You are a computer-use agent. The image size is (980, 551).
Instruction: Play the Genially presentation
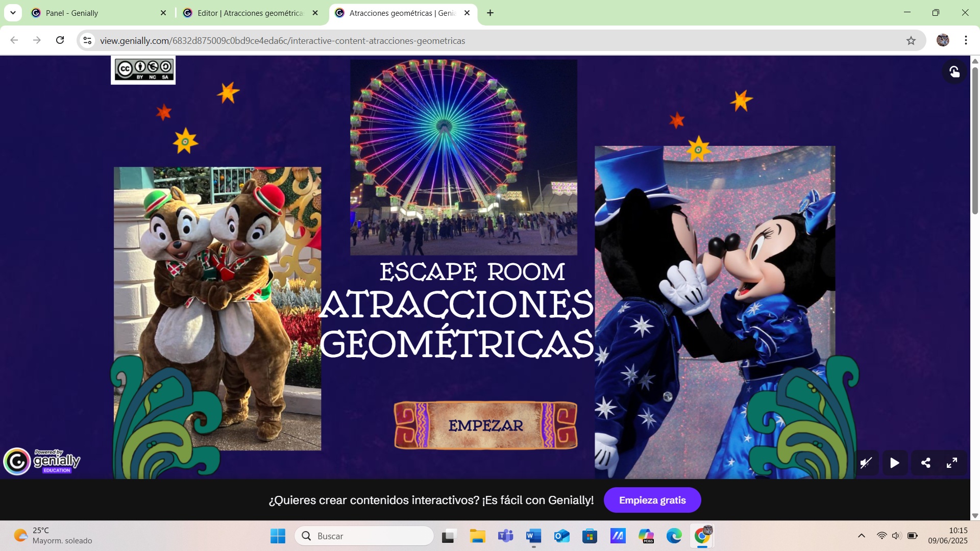tap(895, 463)
